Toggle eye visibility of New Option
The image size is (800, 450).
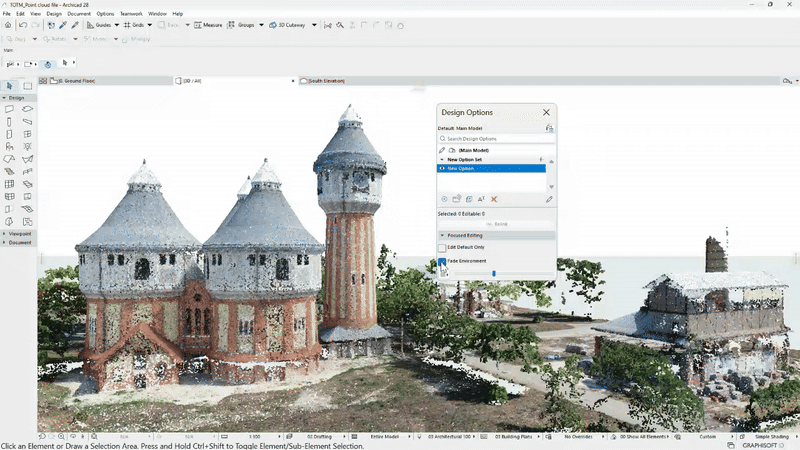tap(443, 169)
